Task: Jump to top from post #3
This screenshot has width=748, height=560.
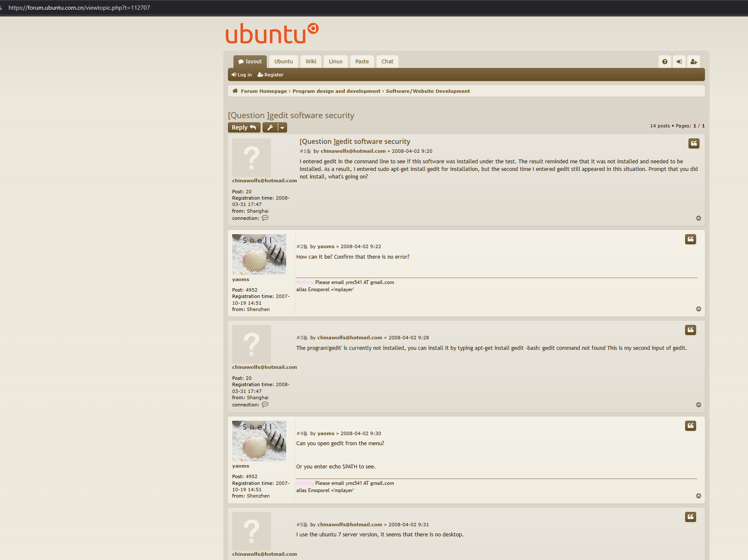Action: coord(699,405)
